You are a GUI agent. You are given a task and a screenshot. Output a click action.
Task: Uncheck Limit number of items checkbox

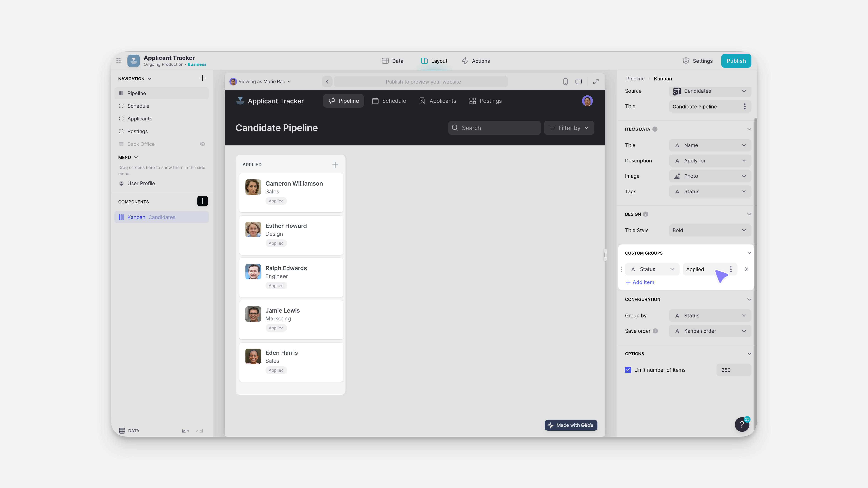(628, 370)
